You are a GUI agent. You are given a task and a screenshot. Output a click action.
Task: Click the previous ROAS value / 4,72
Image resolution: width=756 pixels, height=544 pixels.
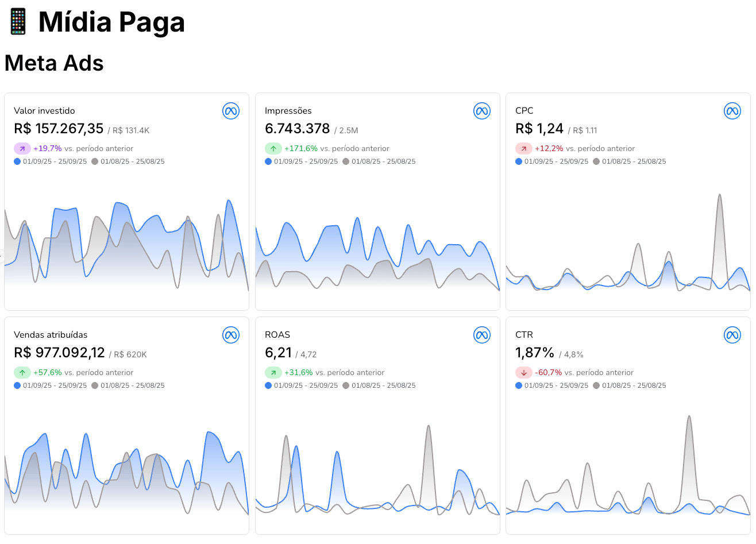point(306,354)
